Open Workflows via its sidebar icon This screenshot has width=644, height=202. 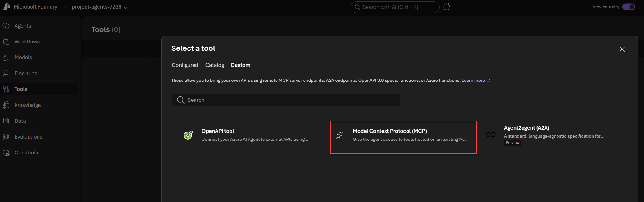click(6, 42)
